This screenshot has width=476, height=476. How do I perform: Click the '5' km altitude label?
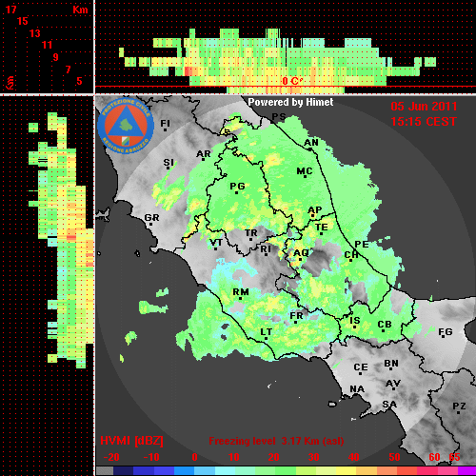point(79,81)
